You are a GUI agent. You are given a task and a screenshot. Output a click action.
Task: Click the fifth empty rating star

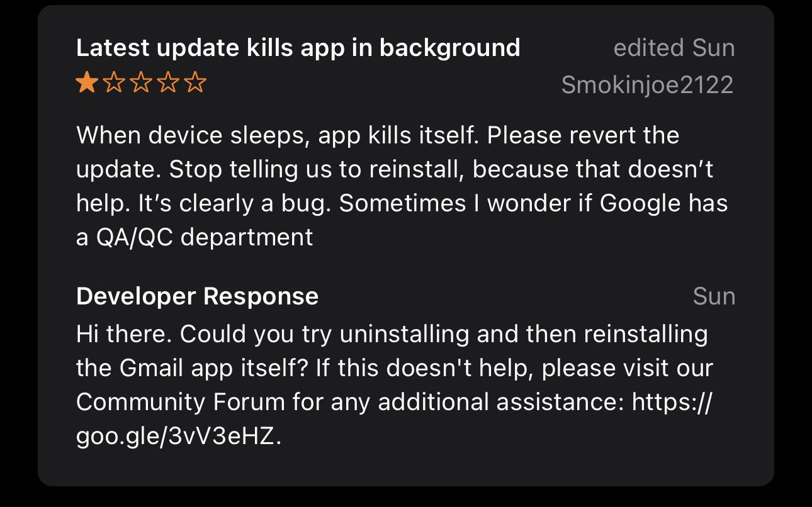(x=196, y=82)
